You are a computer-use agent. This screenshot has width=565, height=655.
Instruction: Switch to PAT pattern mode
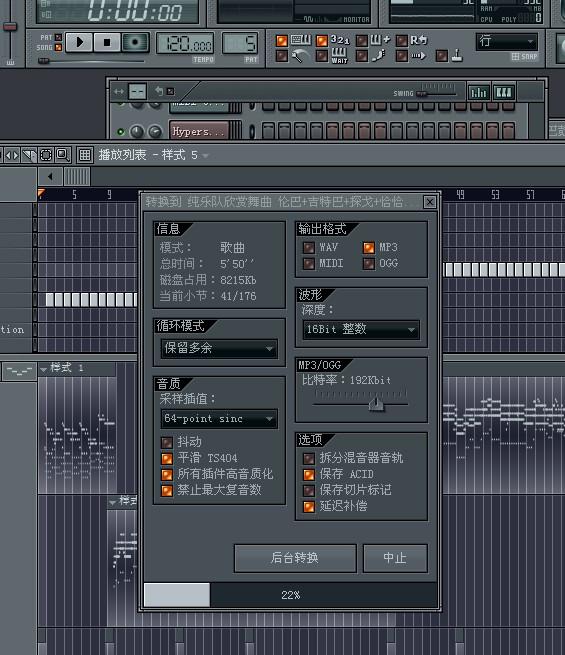(58, 38)
